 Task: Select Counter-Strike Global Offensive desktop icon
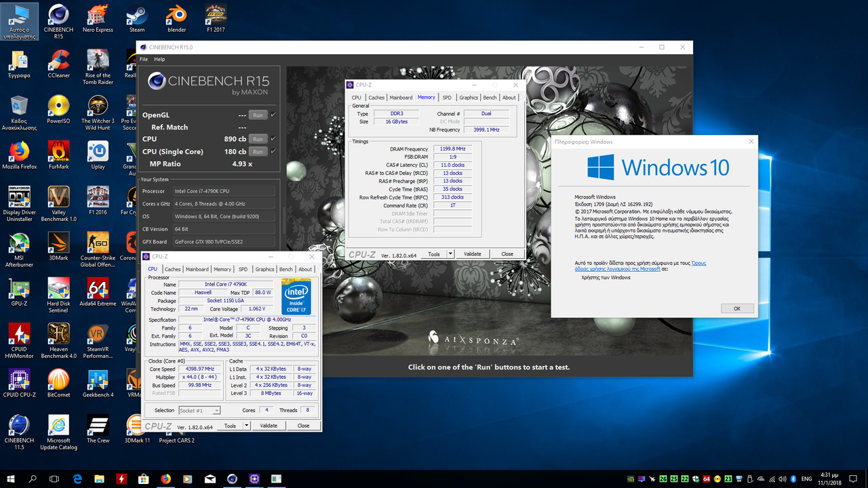click(x=98, y=249)
